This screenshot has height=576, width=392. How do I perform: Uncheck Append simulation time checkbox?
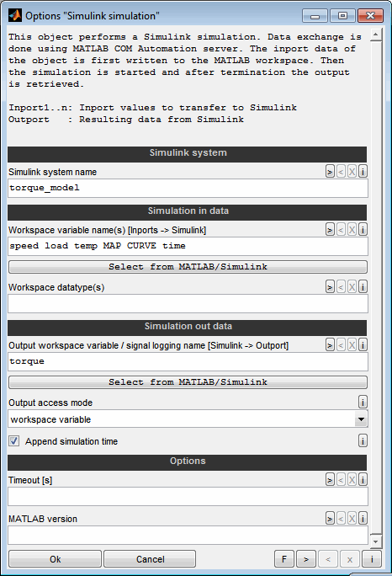(x=14, y=440)
